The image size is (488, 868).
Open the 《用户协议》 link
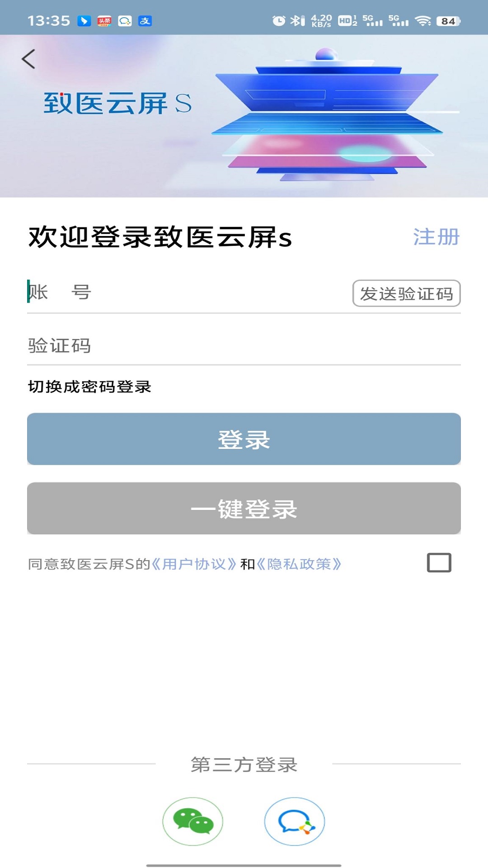[194, 564]
